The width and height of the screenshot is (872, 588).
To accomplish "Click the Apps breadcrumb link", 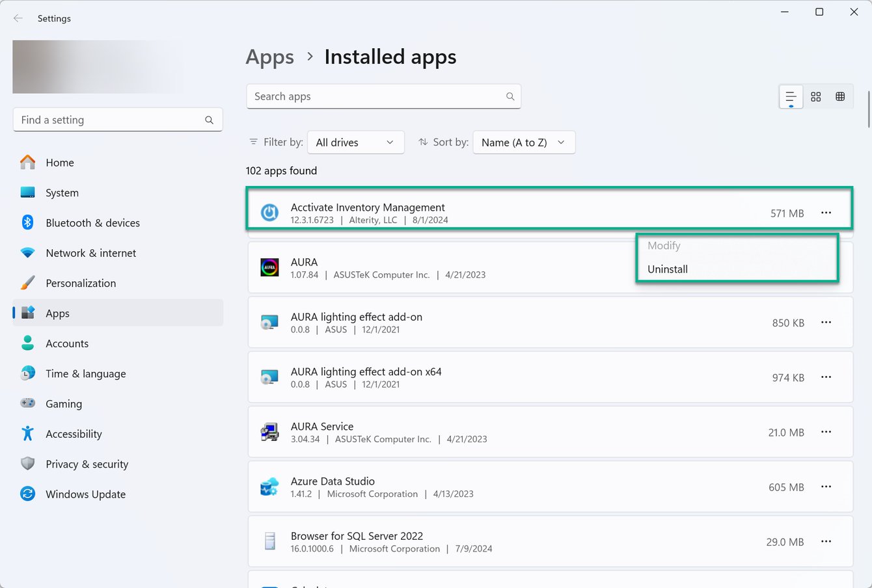I will coord(269,57).
